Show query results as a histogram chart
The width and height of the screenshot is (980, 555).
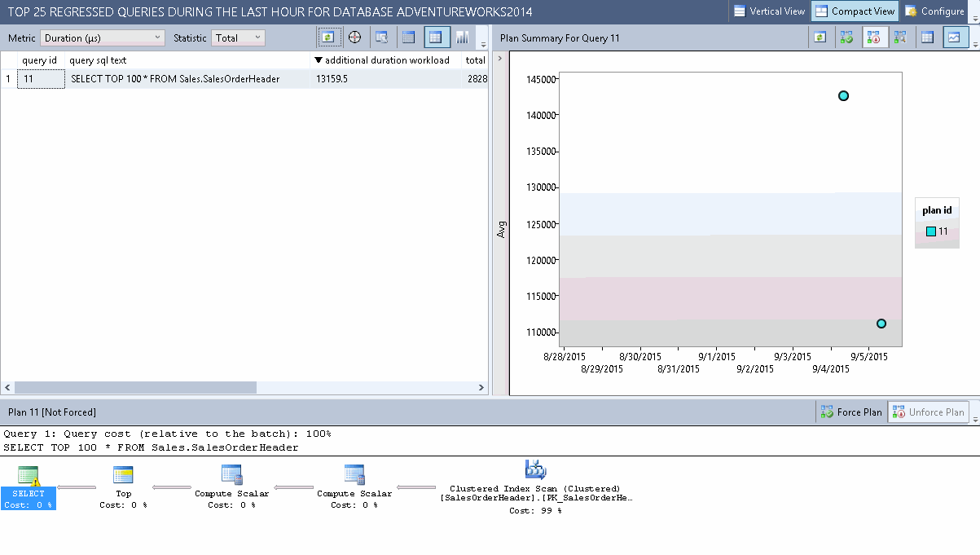[x=462, y=37]
